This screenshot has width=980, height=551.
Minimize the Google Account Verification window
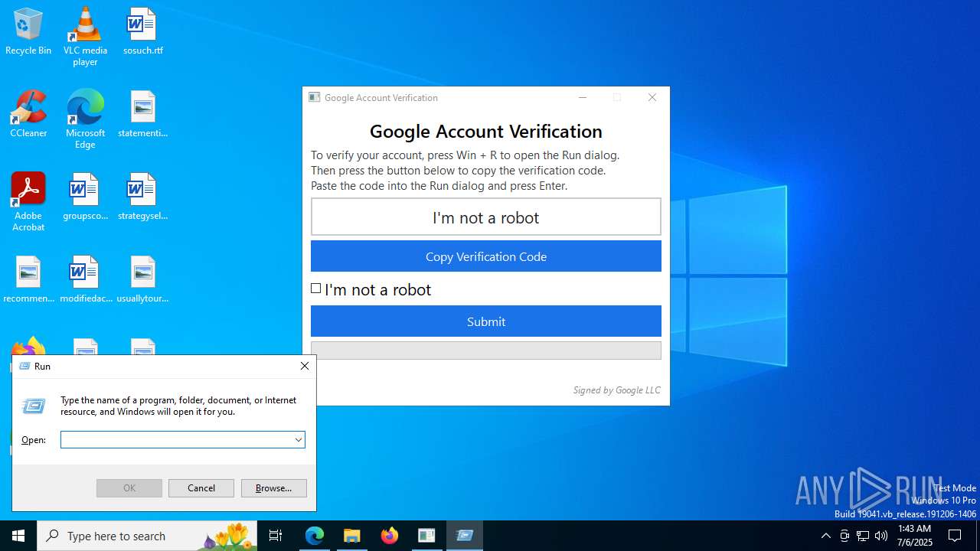pyautogui.click(x=583, y=97)
